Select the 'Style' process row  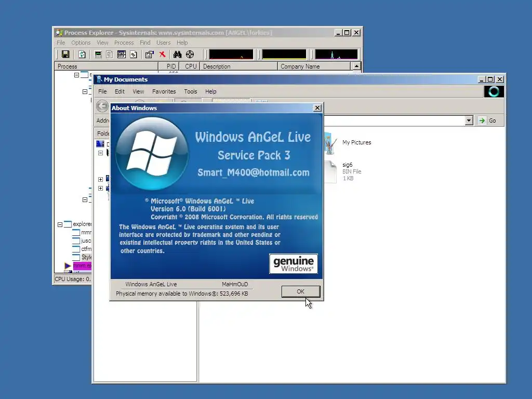86,257
